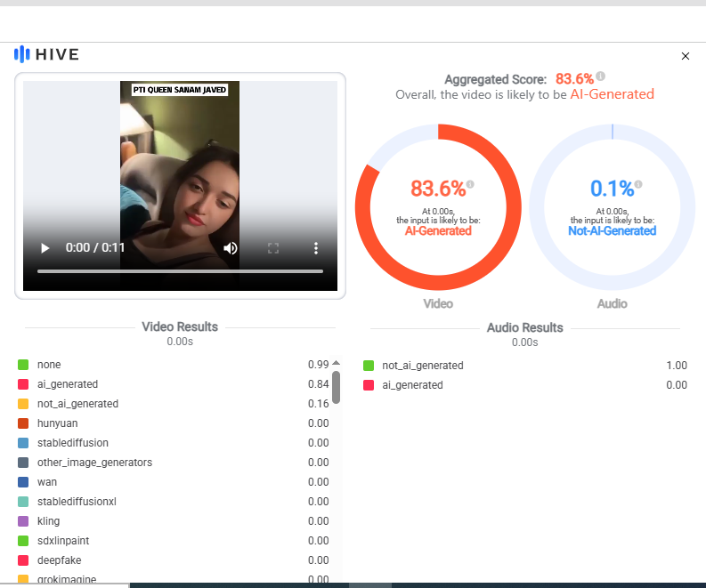Click kling purple swatch
Viewport: 706px width, 588px height.
tap(23, 521)
